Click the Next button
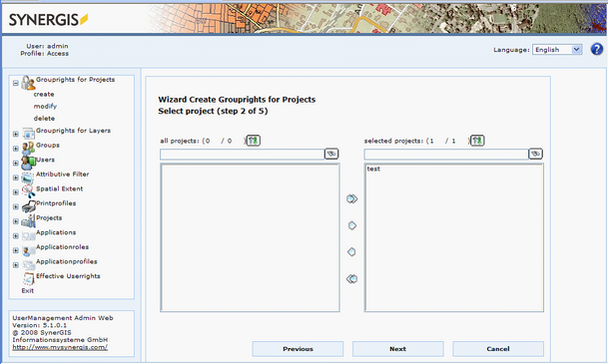 tap(397, 349)
